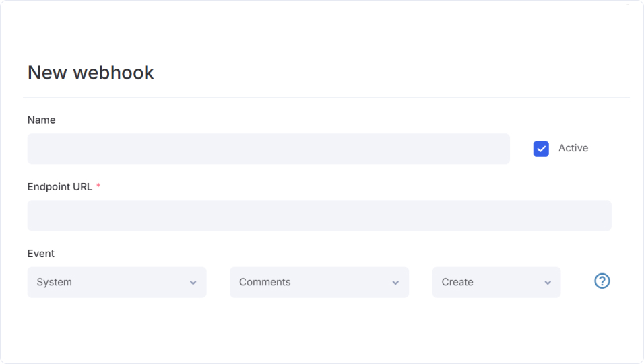Uncheck the Active checkbox

(541, 149)
